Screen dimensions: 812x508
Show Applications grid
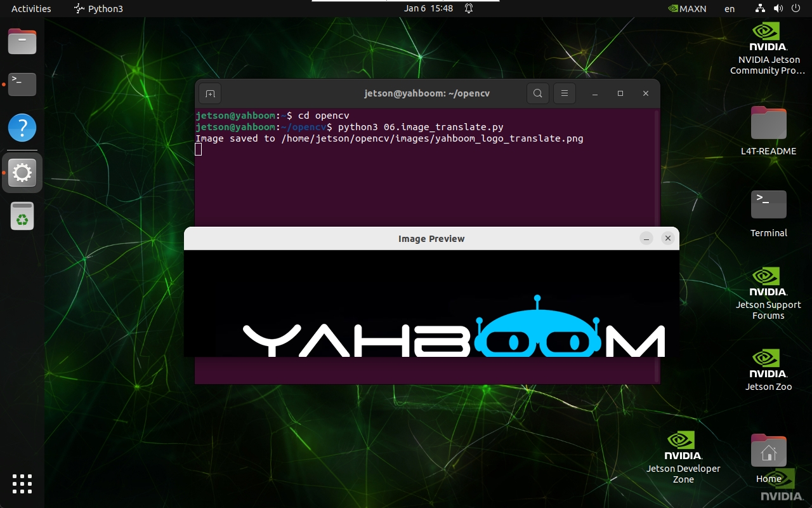[x=22, y=483]
